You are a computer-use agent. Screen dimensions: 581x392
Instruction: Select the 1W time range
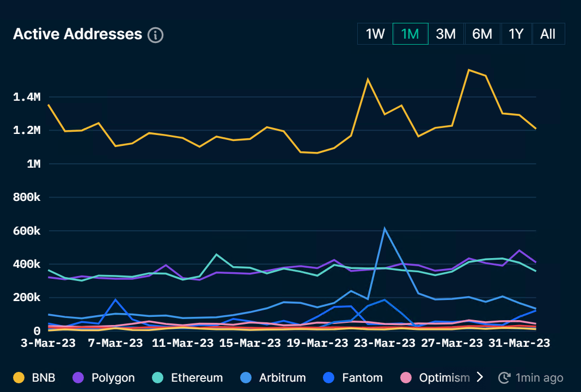click(375, 34)
